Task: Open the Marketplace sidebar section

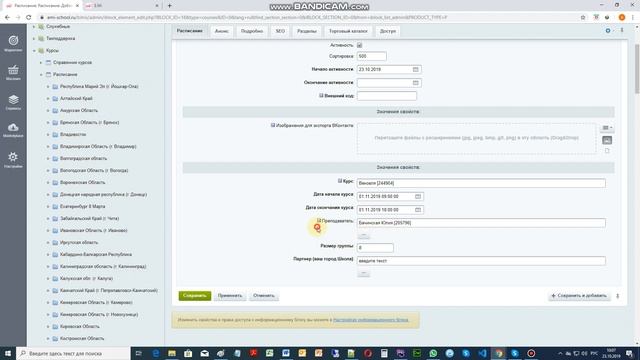Action: tap(13, 130)
